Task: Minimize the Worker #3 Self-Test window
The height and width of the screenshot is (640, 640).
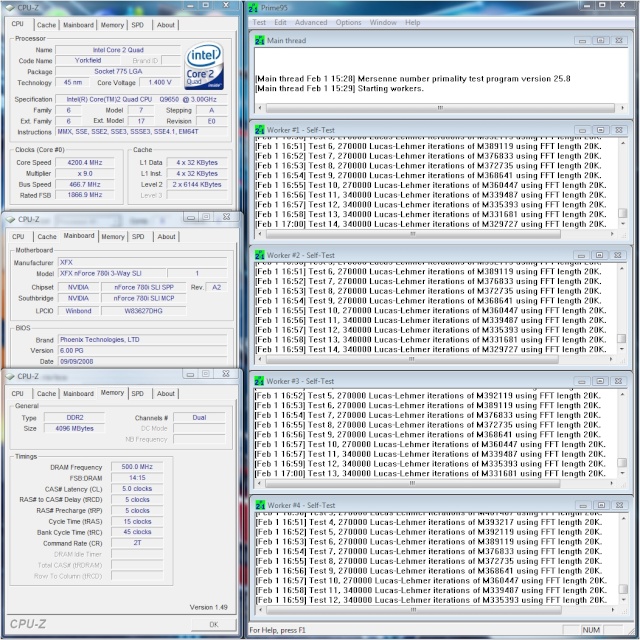Action: [582, 381]
